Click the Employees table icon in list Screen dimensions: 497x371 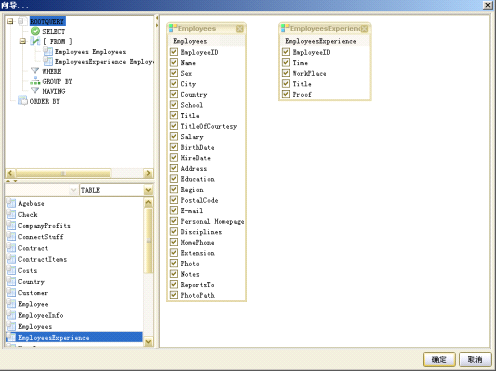(x=11, y=326)
